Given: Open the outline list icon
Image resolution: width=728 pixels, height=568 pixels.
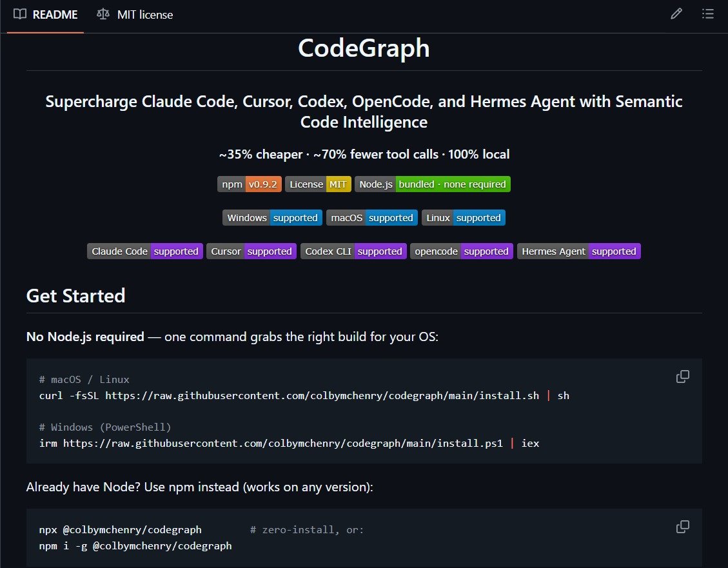Looking at the screenshot, I should (x=707, y=14).
